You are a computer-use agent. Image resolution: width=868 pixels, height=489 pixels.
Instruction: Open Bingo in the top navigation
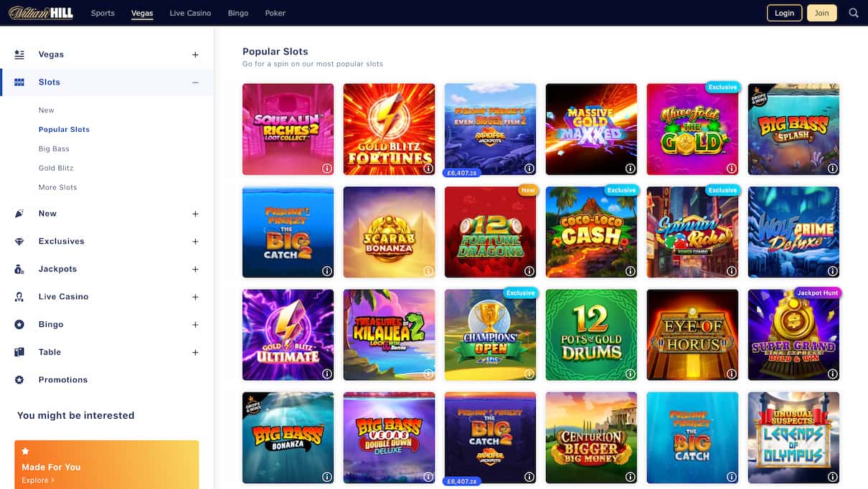tap(238, 13)
